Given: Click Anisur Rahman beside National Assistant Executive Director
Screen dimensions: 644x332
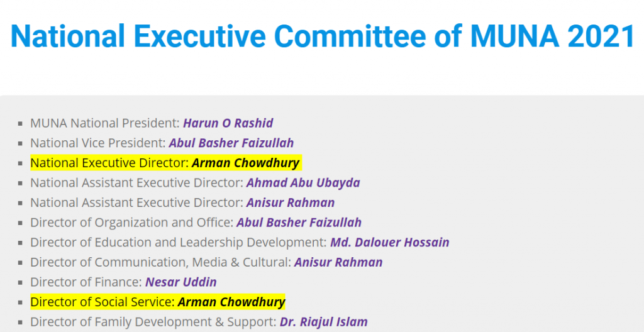Looking at the screenshot, I should [291, 202].
